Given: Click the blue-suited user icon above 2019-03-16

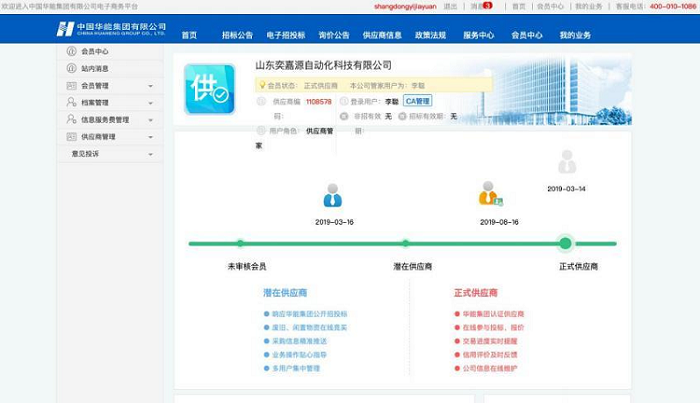Looking at the screenshot, I should click(x=333, y=195).
